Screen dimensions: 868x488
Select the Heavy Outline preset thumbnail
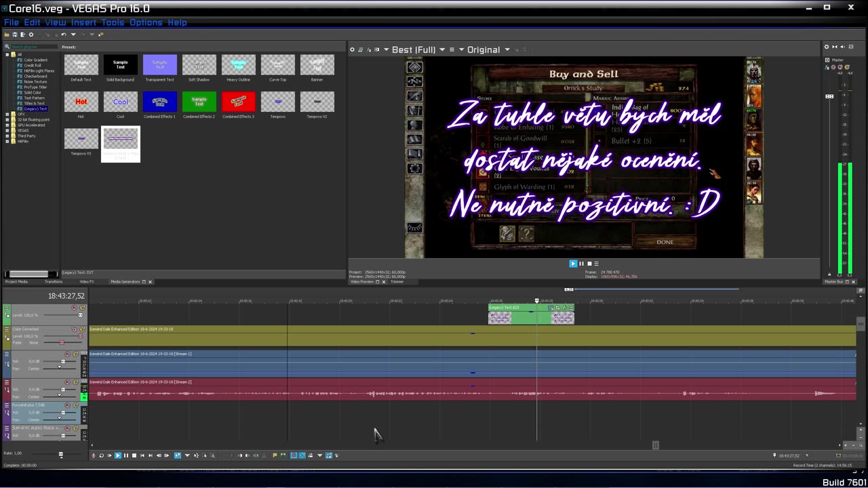239,65
